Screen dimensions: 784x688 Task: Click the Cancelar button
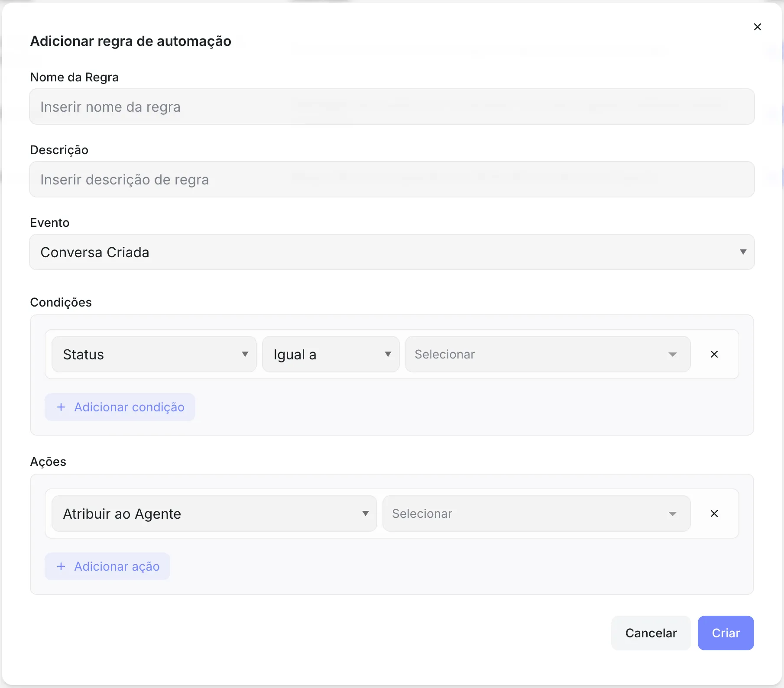coord(651,633)
